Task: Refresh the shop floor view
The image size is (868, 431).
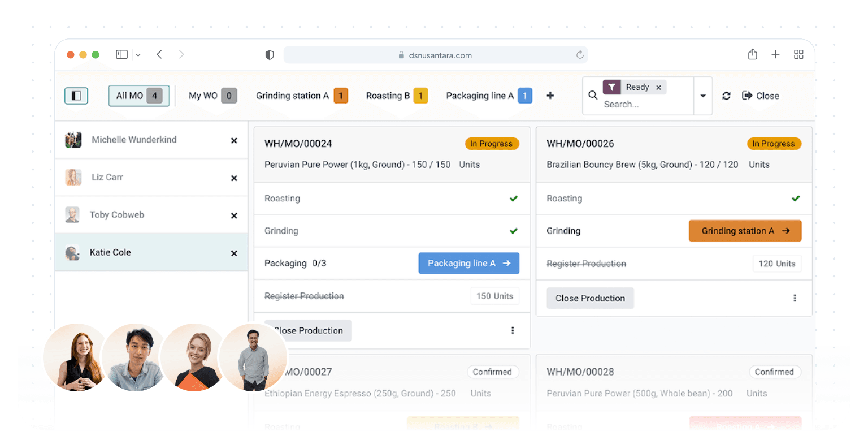Action: point(727,96)
